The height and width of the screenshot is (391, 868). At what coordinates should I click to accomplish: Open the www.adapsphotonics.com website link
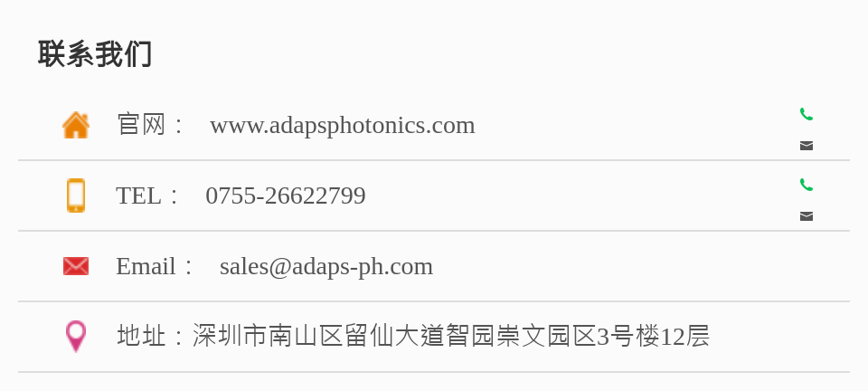pyautogui.click(x=342, y=125)
